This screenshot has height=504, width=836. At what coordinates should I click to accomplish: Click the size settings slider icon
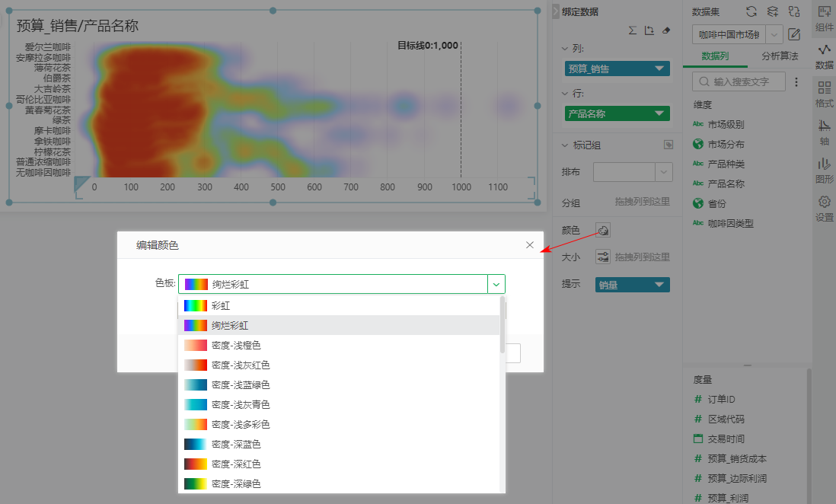(603, 257)
